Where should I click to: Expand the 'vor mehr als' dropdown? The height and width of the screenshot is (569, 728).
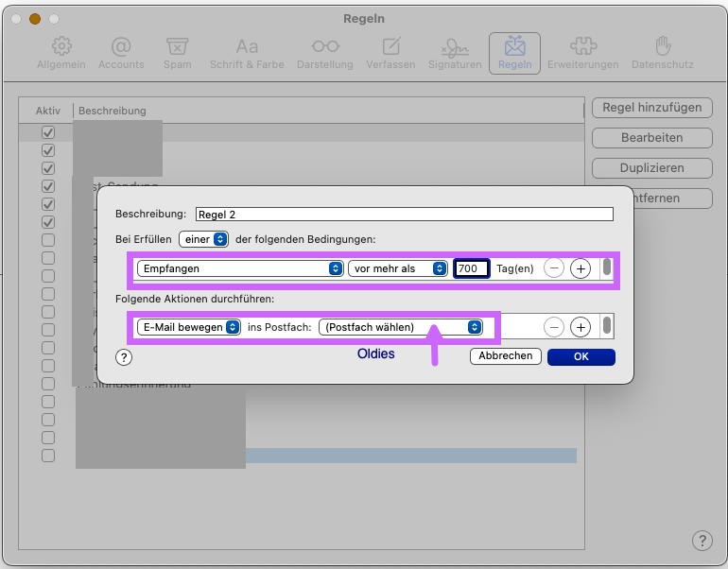[x=397, y=268]
